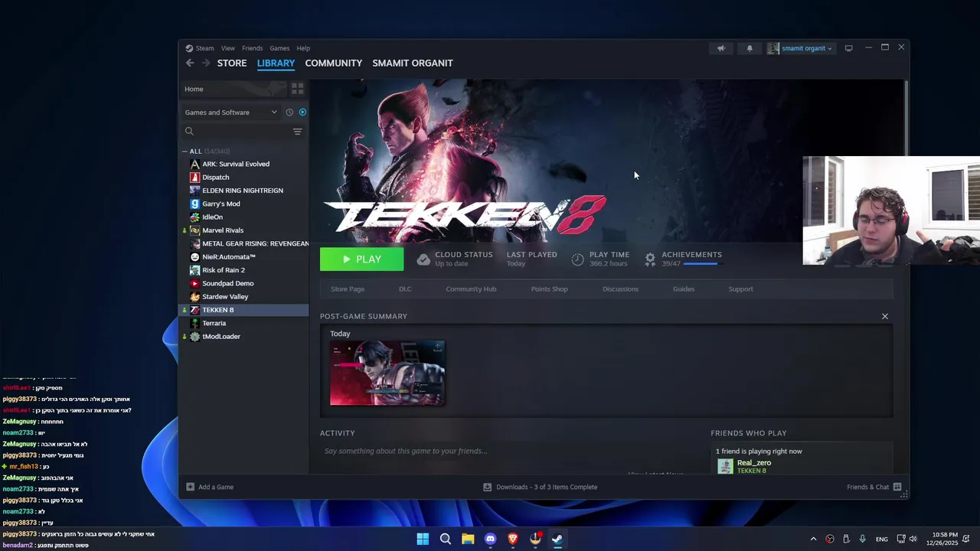Screen dimensions: 980x551
Task: Open the library grid view icon beside Home
Action: point(297,89)
